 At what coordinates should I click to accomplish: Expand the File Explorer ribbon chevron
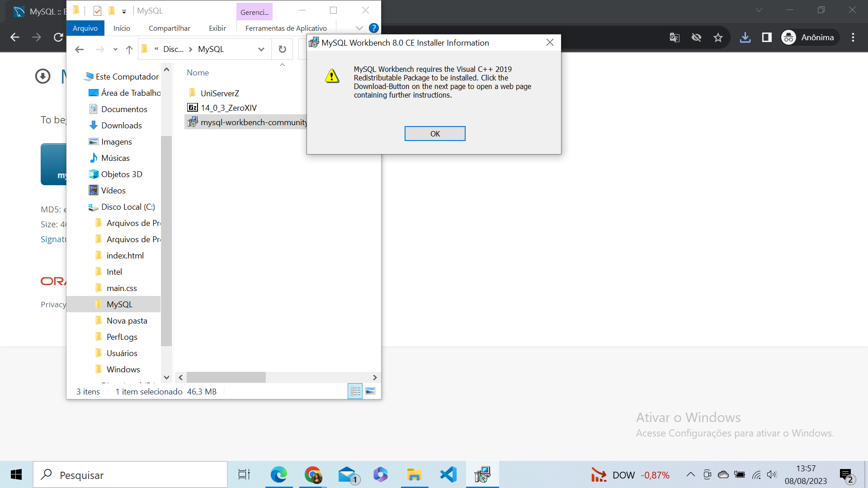359,28
